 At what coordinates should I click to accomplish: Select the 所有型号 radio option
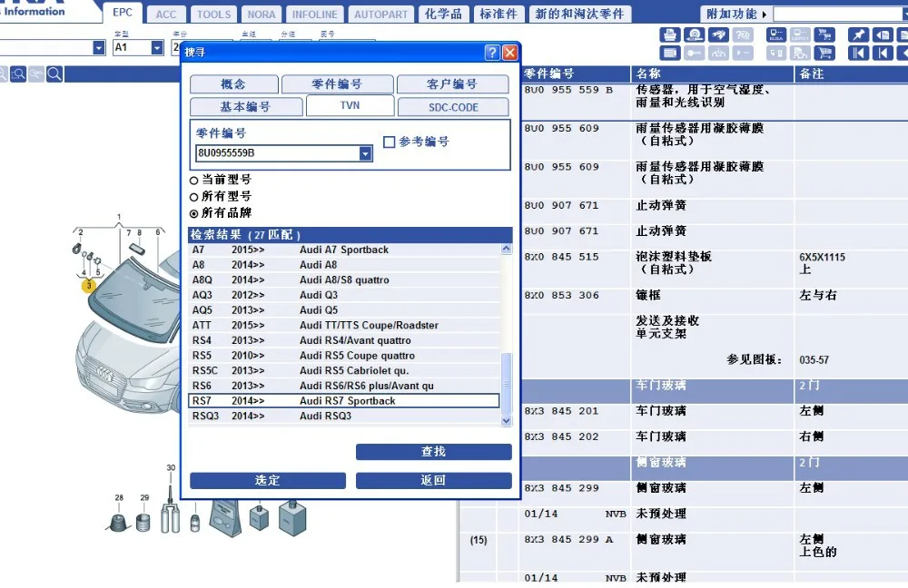click(194, 197)
